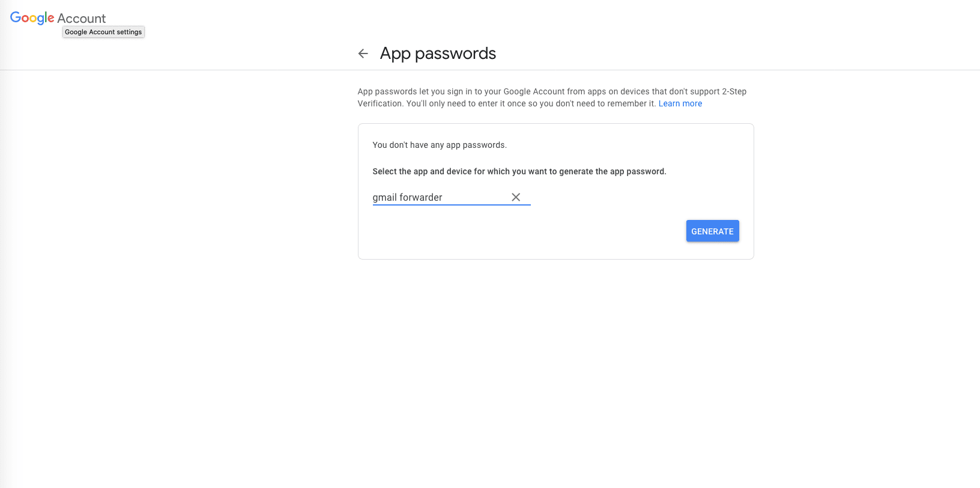Clear the gmail forwarder field with X
980x488 pixels.
click(516, 197)
